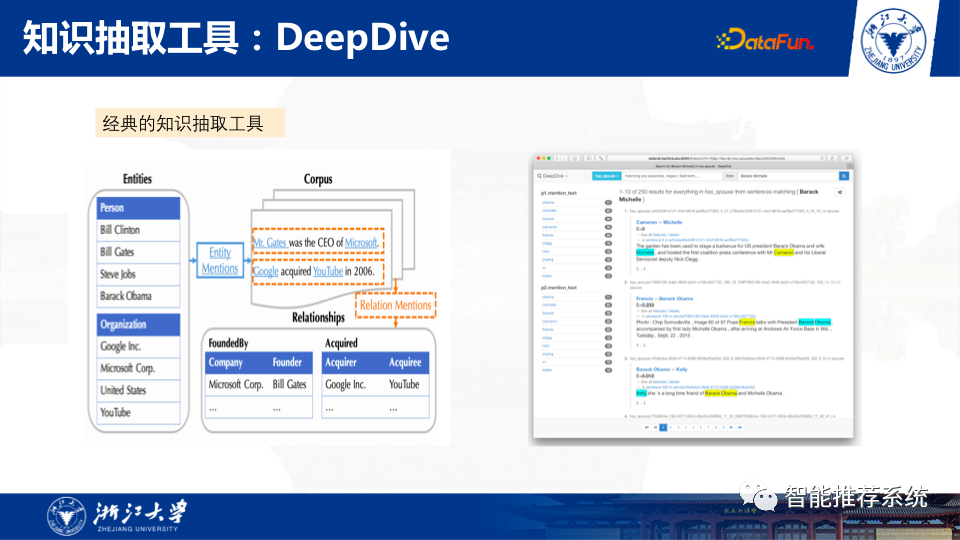Click 'Microsoft Corp.' cell in FoundedBy table
Viewport: 960px width, 540px height.
[236, 384]
